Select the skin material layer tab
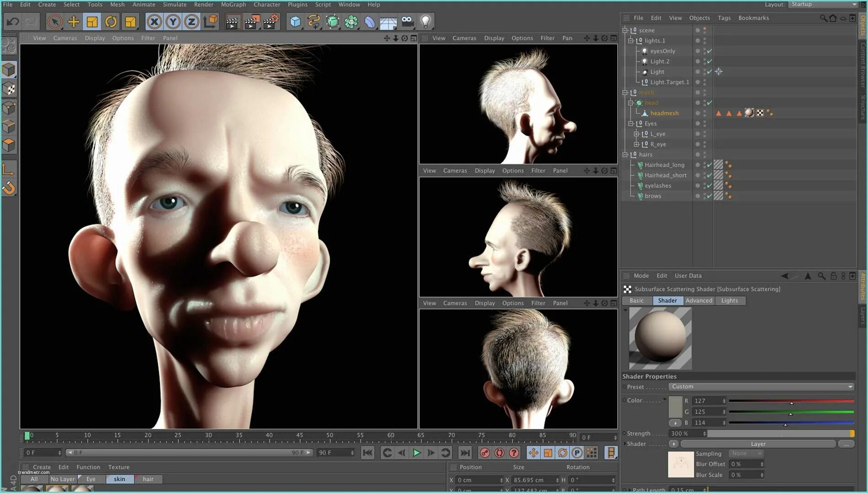The width and height of the screenshot is (868, 493). coord(120,479)
